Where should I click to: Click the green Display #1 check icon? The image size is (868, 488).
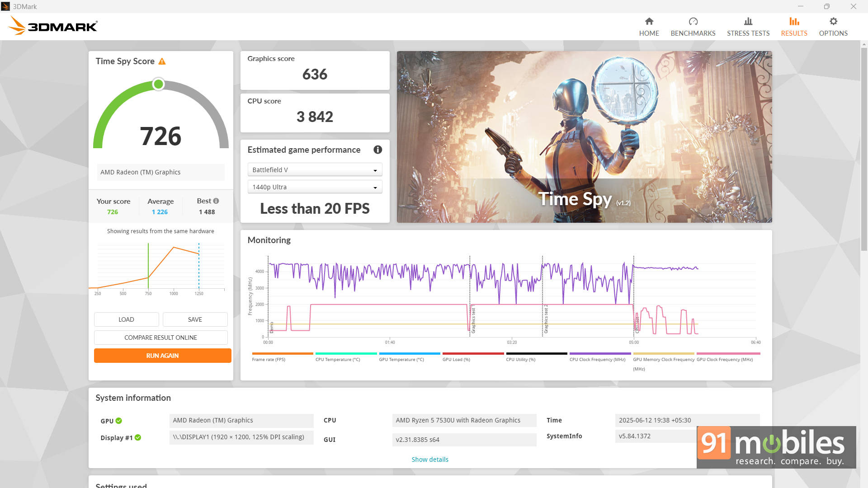point(138,437)
